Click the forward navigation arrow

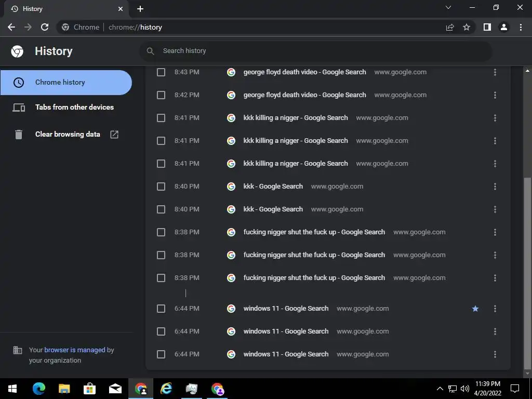pos(28,27)
